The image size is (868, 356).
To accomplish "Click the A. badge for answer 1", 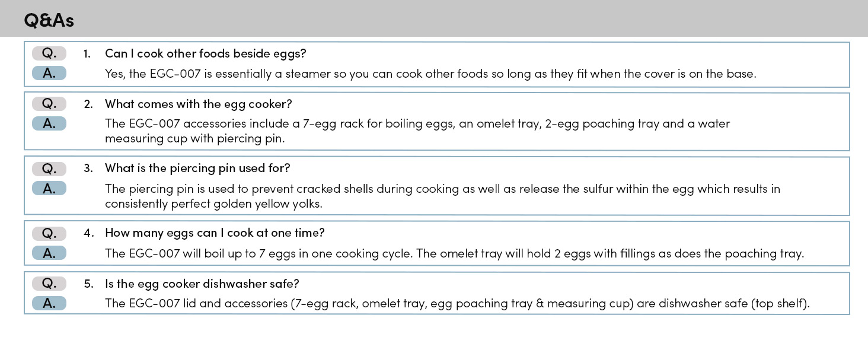I will (x=49, y=74).
